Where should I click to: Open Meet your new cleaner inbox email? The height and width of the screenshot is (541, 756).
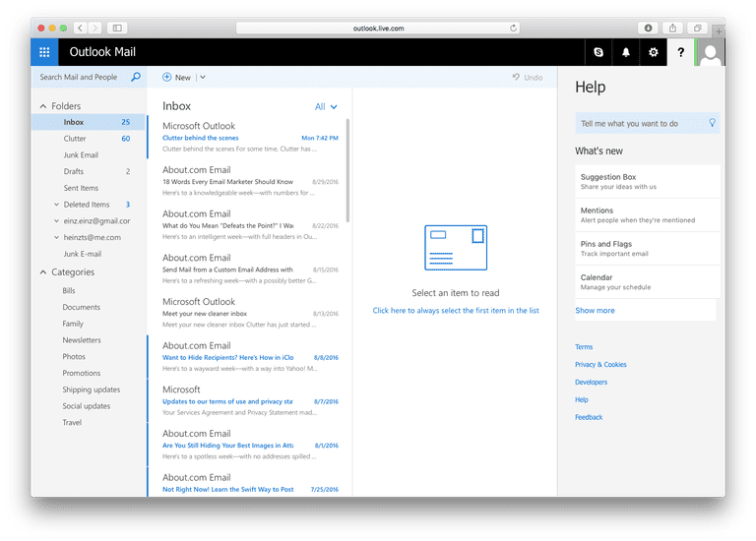249,313
